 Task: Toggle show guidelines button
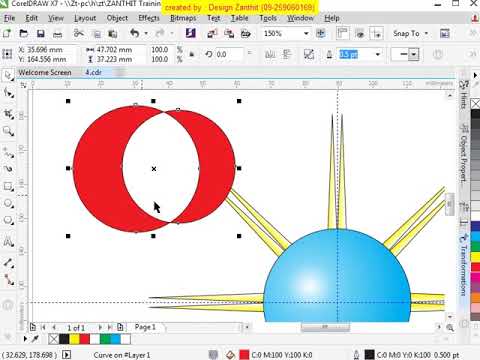tap(377, 33)
